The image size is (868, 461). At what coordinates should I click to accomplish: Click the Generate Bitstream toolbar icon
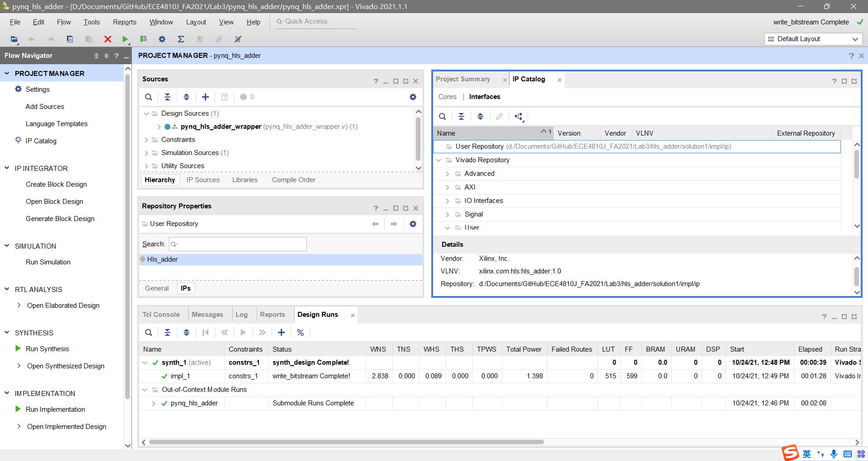click(143, 39)
